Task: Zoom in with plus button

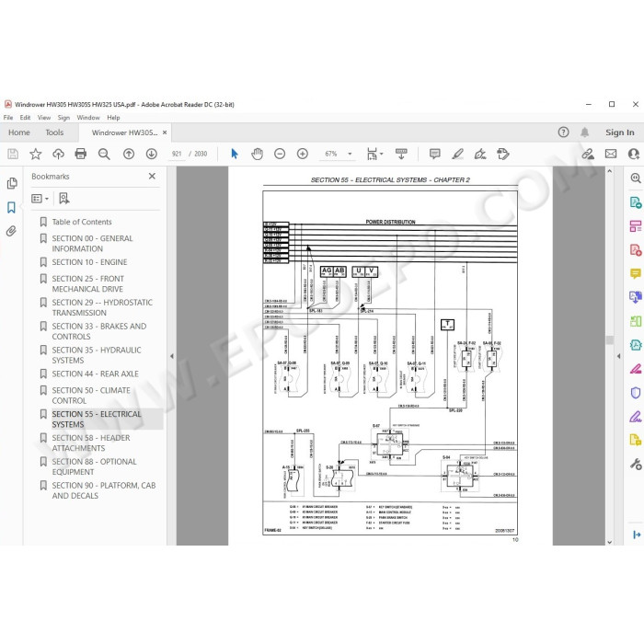Action: (x=303, y=154)
